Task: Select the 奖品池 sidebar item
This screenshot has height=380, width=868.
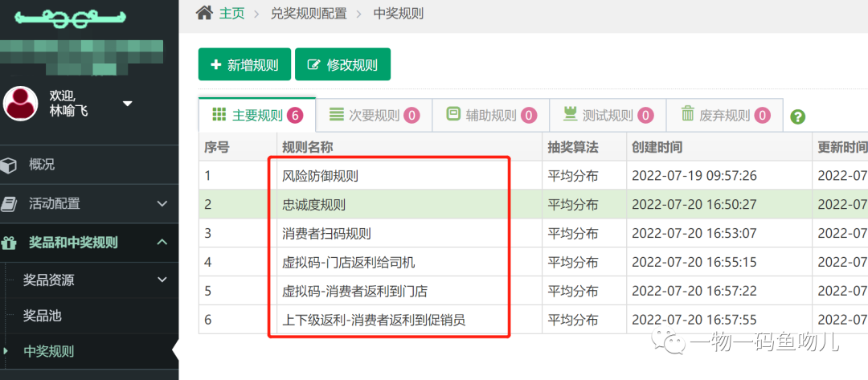Action: pyautogui.click(x=42, y=316)
